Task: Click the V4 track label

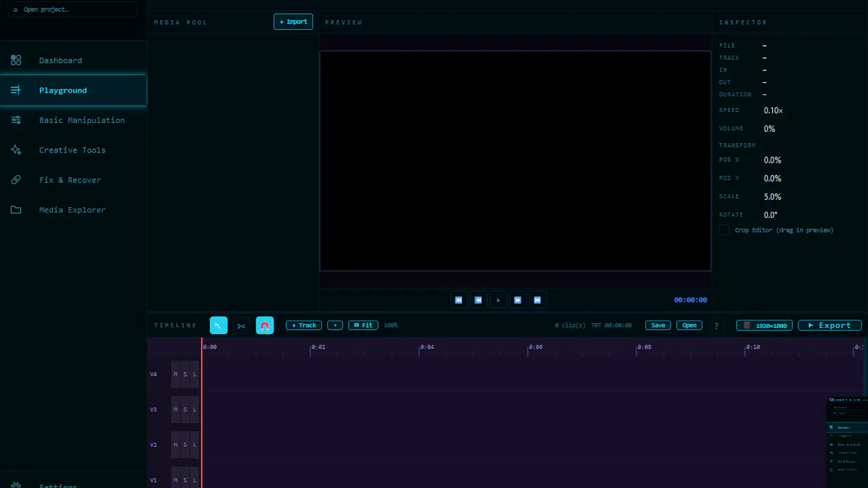Action: [154, 375]
